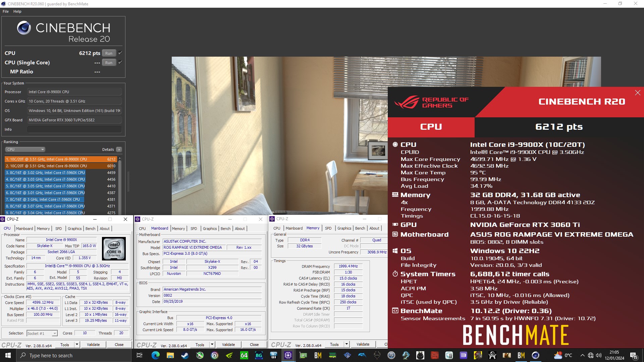The height and width of the screenshot is (362, 644).
Task: Open Memory tab in left CPU-Z window
Action: click(x=43, y=229)
